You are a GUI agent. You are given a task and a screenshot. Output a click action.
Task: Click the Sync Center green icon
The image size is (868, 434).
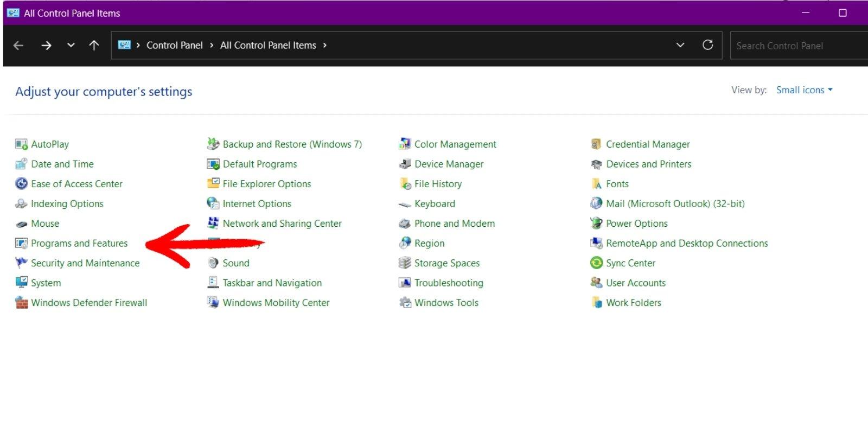tap(596, 263)
